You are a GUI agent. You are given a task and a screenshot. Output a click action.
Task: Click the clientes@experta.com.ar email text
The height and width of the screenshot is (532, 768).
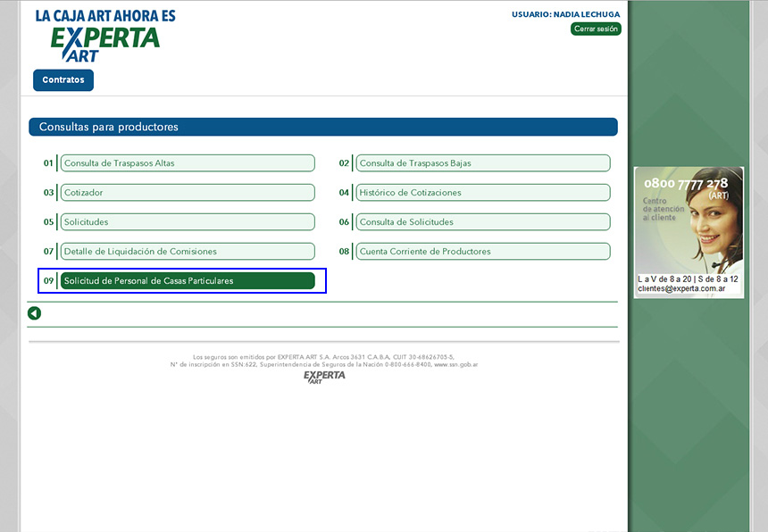(681, 288)
